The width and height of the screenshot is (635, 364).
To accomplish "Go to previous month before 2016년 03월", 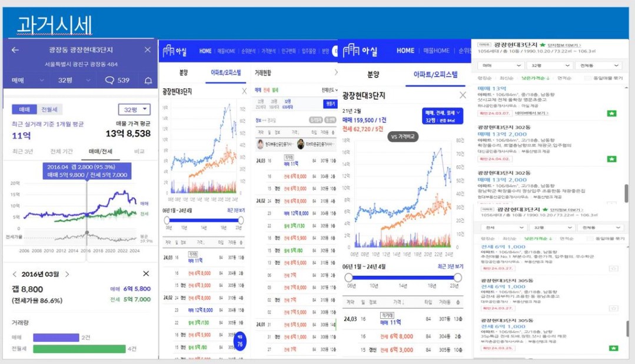I will coord(15,274).
